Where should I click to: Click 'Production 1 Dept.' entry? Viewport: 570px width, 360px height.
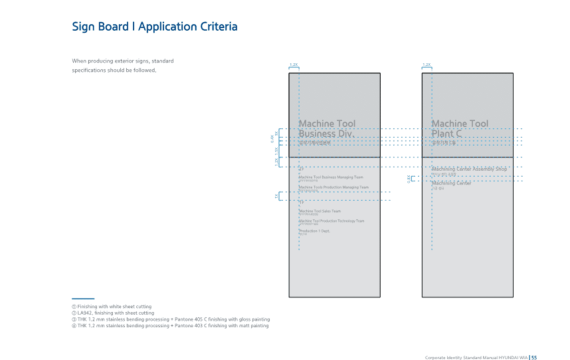point(314,231)
